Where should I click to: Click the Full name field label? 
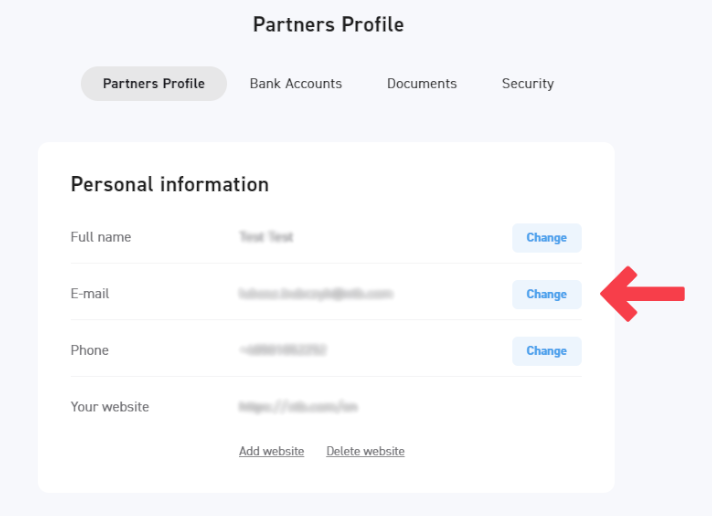[x=101, y=237]
